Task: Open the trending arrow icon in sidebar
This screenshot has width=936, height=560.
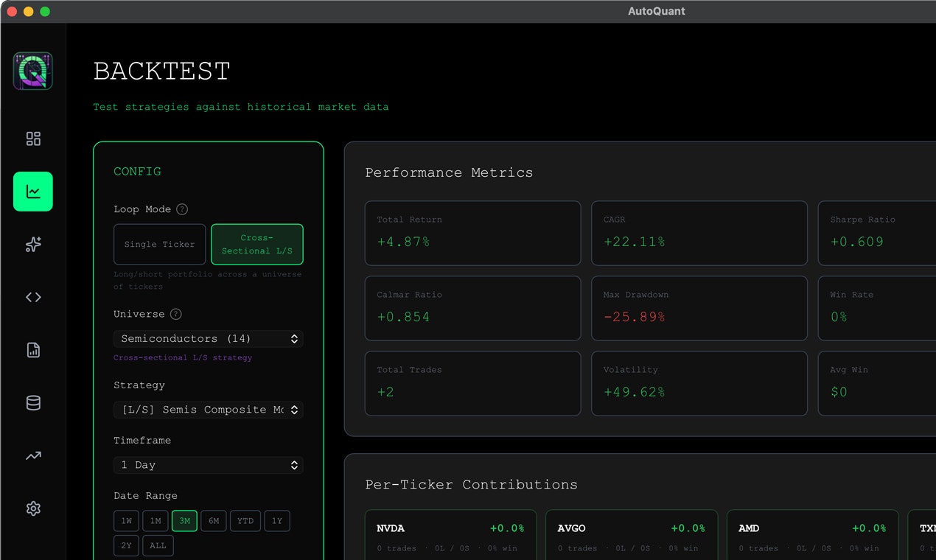Action: [33, 456]
